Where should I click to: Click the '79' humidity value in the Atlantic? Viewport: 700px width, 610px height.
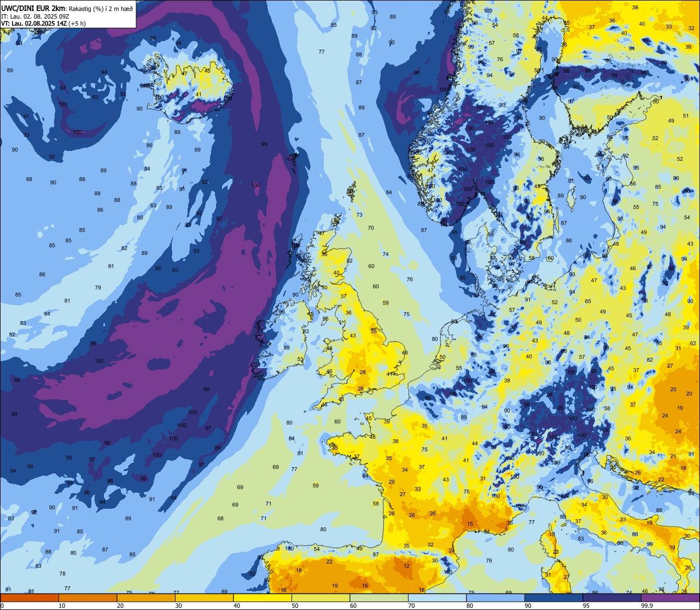pos(98,288)
